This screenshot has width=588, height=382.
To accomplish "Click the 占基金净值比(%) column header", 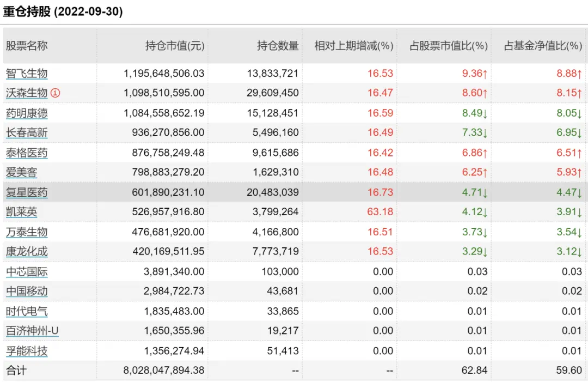I will (543, 46).
